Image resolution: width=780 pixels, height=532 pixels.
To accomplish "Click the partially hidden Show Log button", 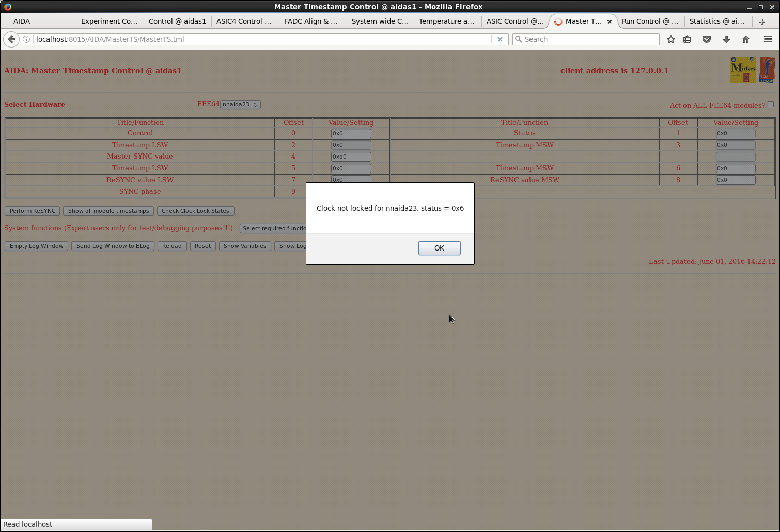I will tap(291, 246).
